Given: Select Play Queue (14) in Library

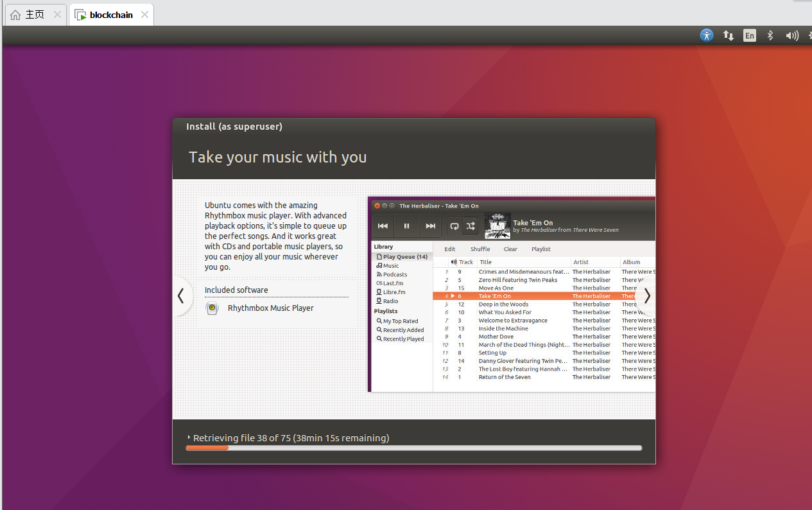Looking at the screenshot, I should coord(402,257).
